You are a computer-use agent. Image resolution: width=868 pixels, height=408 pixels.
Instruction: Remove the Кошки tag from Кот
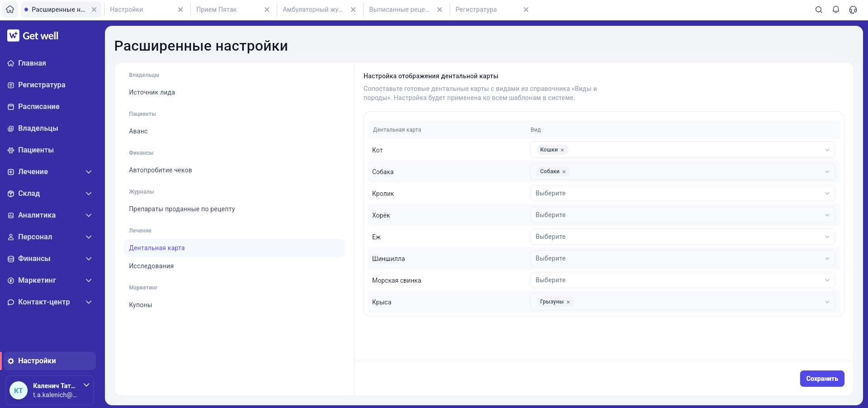coord(562,150)
